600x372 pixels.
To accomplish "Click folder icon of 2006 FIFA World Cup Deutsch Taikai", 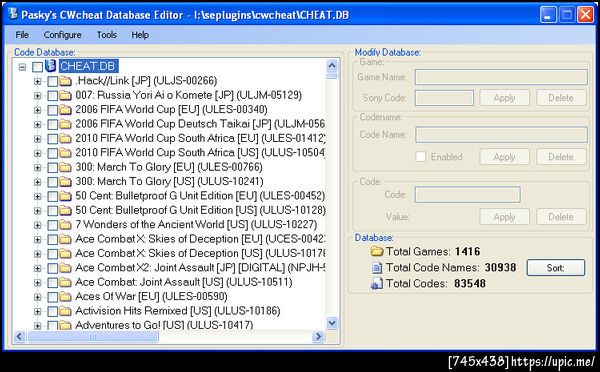I will (x=65, y=124).
